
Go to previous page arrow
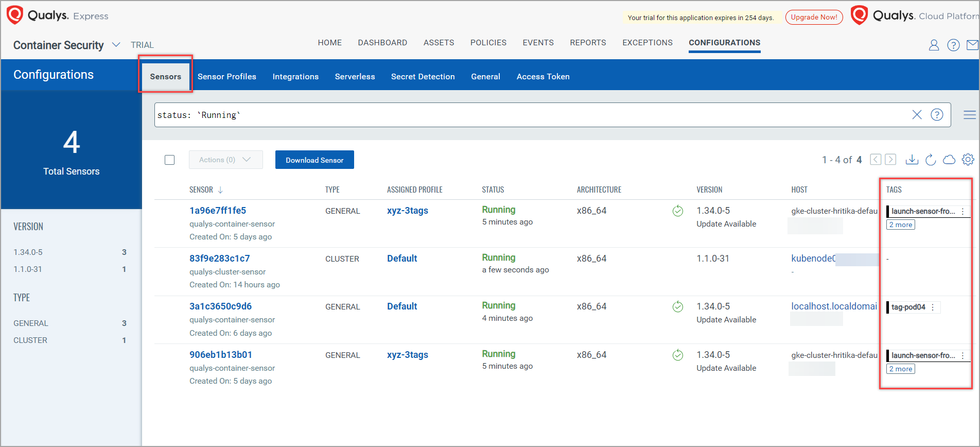[876, 160]
